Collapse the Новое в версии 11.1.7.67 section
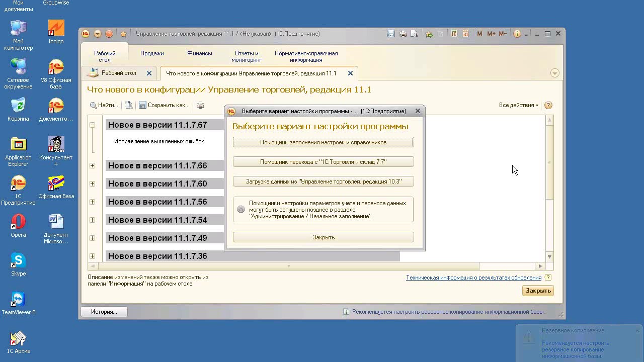 click(92, 125)
